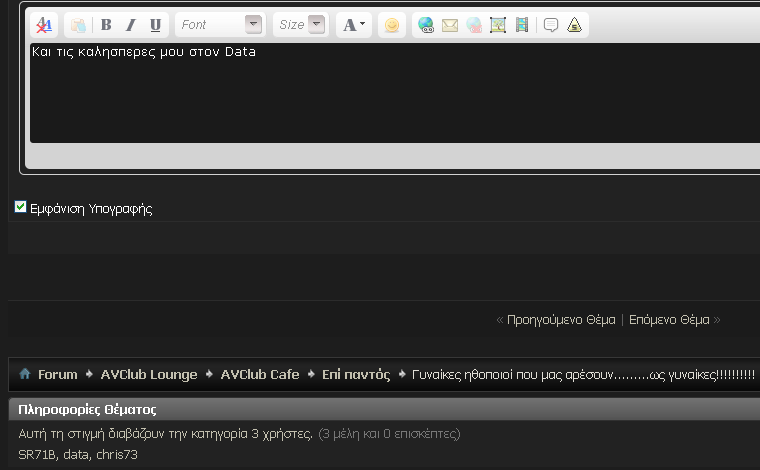Go to Επόμενο Θέμα link

pyautogui.click(x=669, y=320)
